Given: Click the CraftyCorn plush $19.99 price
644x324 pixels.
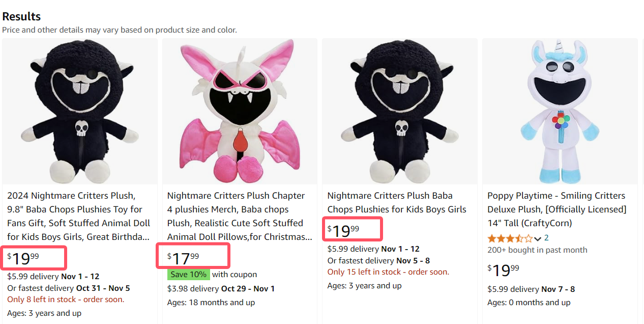Looking at the screenshot, I should tap(503, 270).
